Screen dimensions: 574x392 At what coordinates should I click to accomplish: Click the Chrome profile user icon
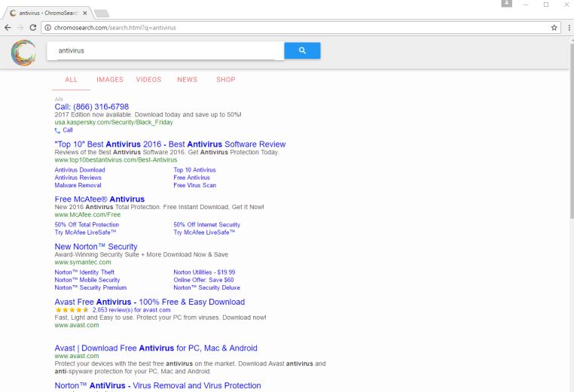click(x=506, y=4)
